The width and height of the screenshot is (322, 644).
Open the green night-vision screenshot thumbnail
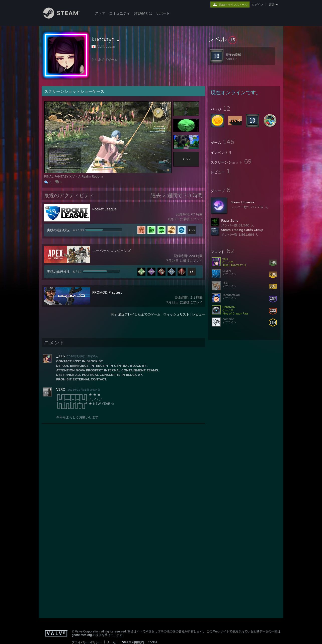tap(186, 125)
